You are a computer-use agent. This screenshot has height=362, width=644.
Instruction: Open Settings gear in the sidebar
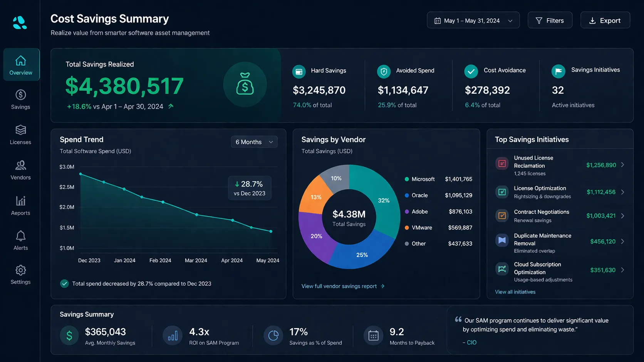(x=21, y=270)
